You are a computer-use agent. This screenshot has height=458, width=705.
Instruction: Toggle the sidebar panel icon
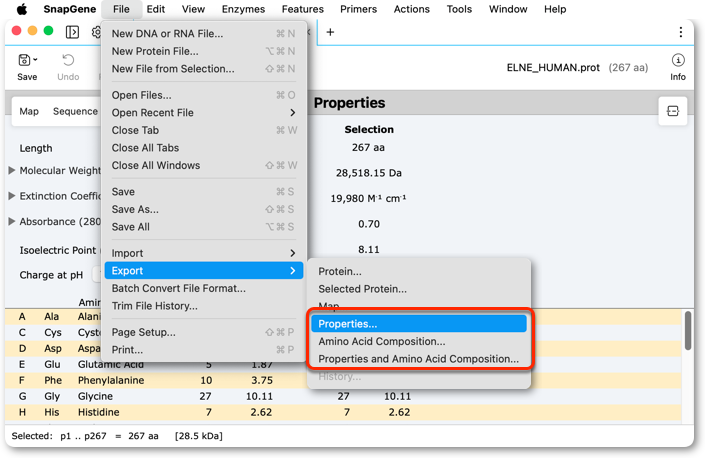(72, 32)
